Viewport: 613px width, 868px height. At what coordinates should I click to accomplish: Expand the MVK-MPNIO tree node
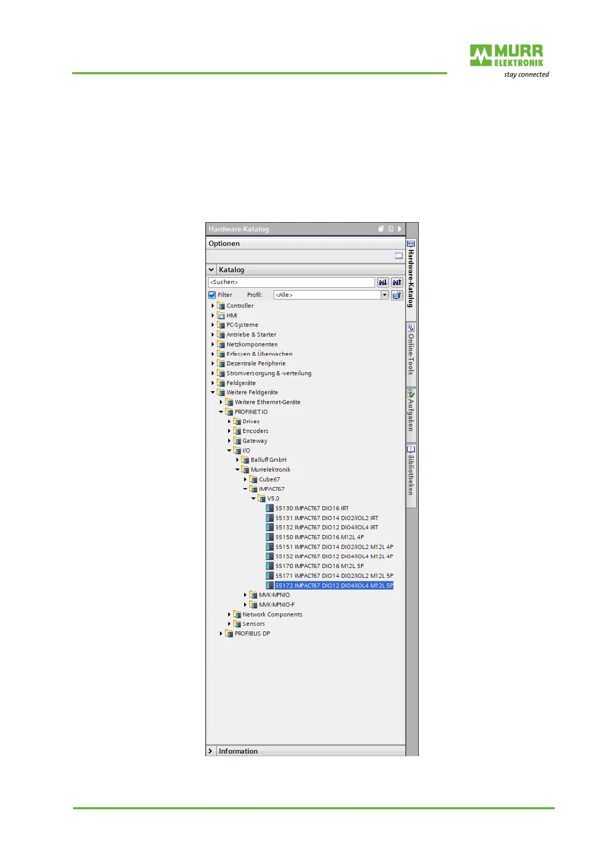click(x=245, y=595)
